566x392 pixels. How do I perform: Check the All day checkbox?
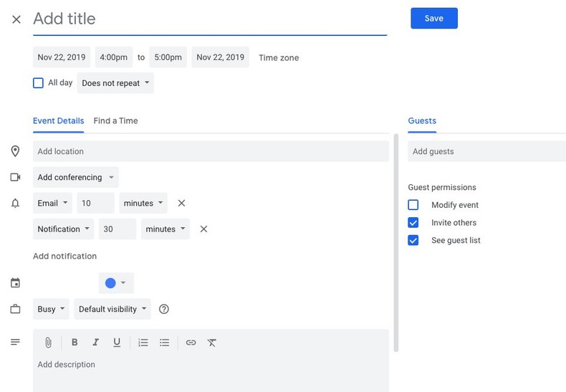[x=39, y=83]
